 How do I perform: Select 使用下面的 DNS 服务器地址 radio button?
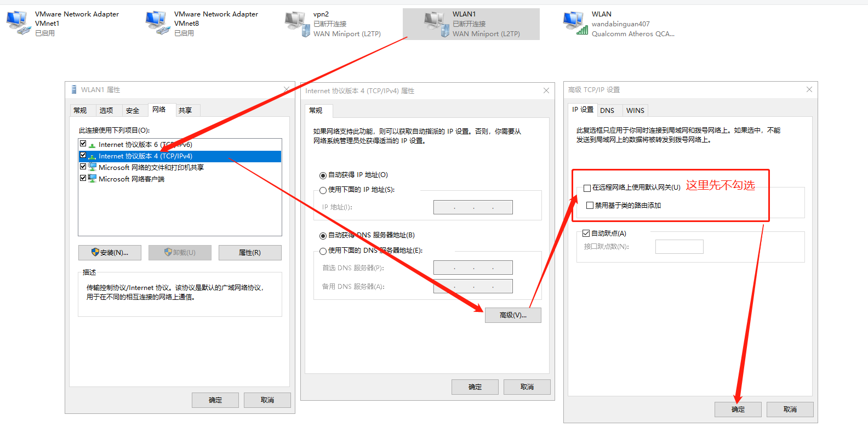click(323, 251)
